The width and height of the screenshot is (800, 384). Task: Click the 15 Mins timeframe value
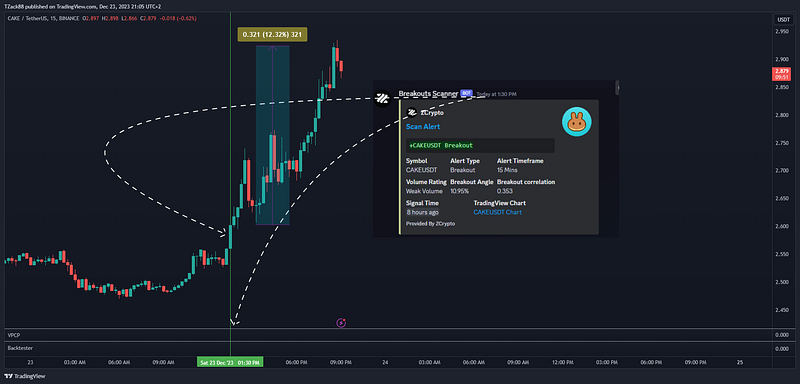point(507,170)
